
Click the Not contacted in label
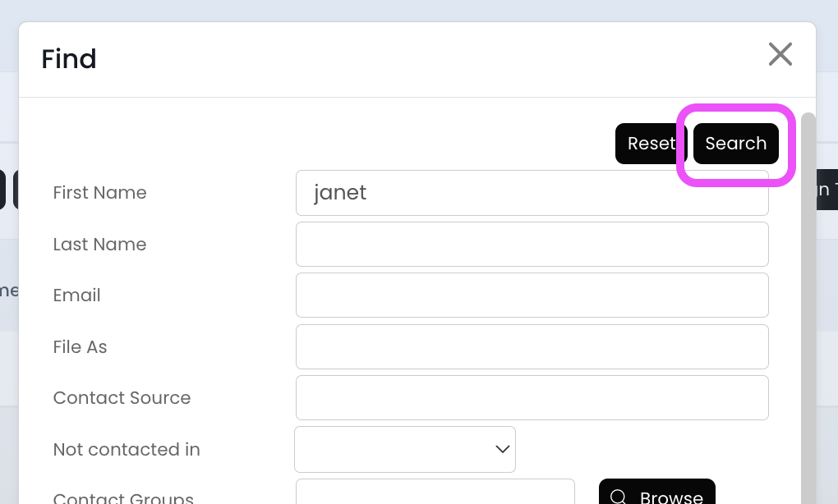(x=127, y=449)
